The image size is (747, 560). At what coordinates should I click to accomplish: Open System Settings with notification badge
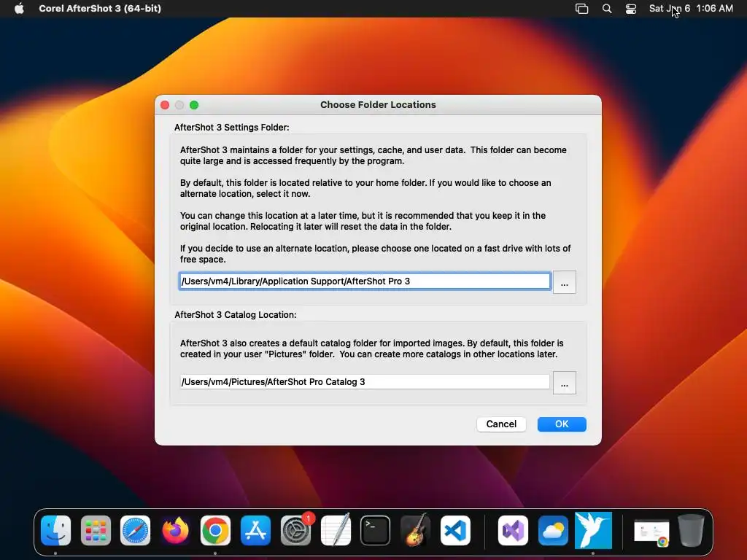click(x=295, y=530)
